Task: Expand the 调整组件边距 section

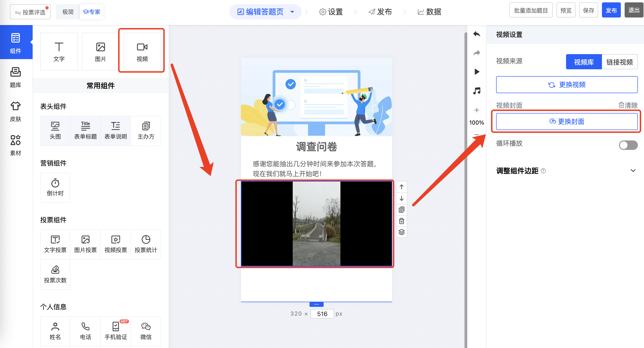Action: click(633, 171)
